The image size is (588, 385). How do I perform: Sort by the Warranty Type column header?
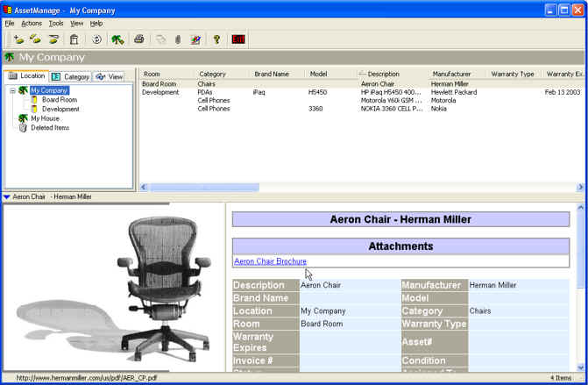514,74
